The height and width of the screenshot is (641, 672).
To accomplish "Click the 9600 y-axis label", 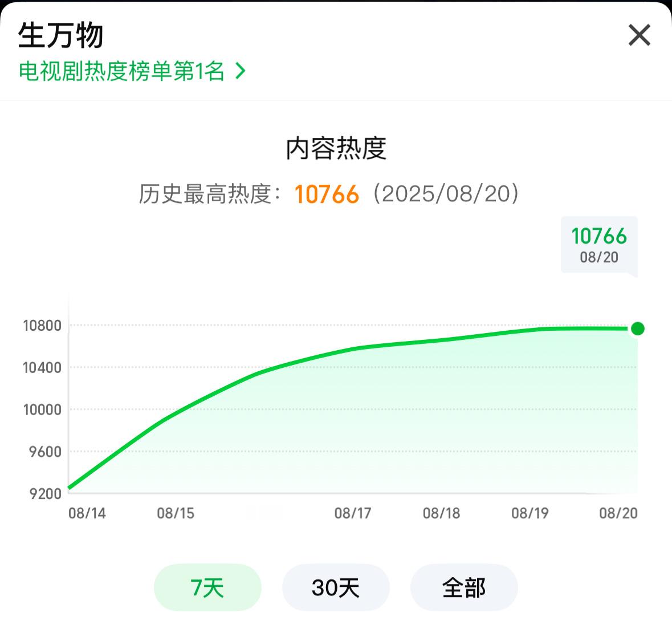I will pyautogui.click(x=45, y=452).
